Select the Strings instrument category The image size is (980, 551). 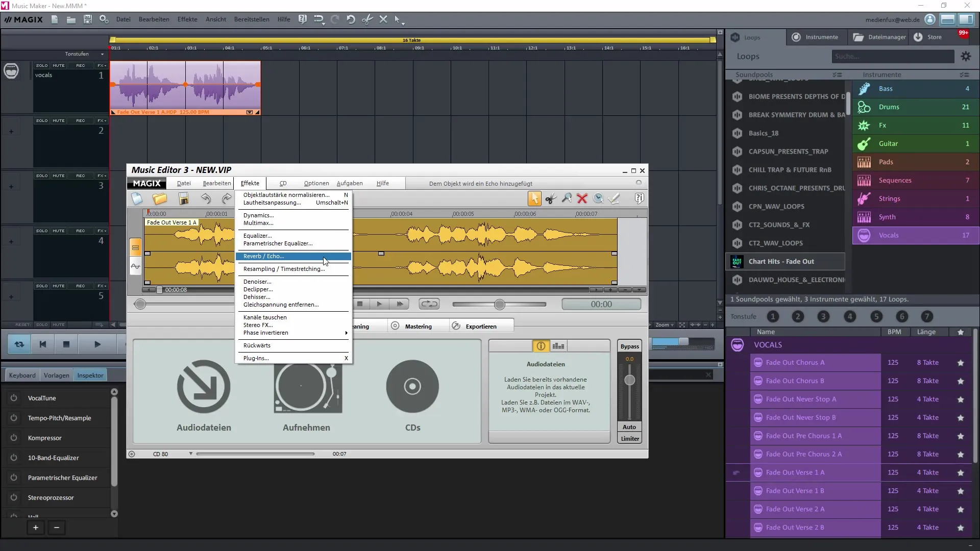[916, 199]
